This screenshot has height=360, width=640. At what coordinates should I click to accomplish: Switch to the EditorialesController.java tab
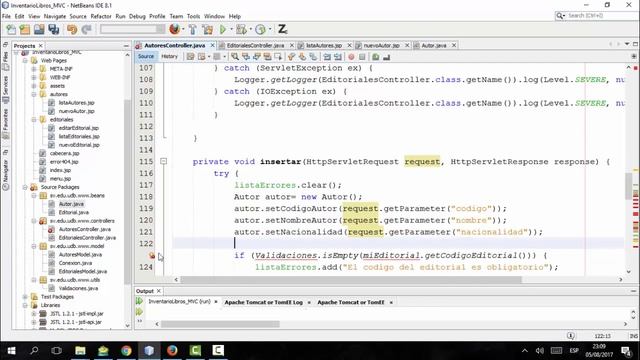tap(255, 45)
